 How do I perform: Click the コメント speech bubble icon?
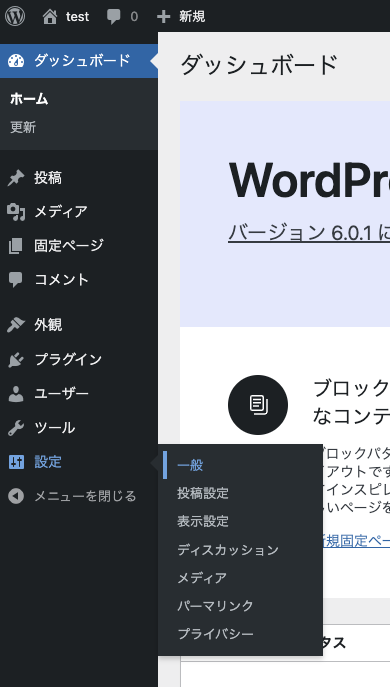(15, 280)
